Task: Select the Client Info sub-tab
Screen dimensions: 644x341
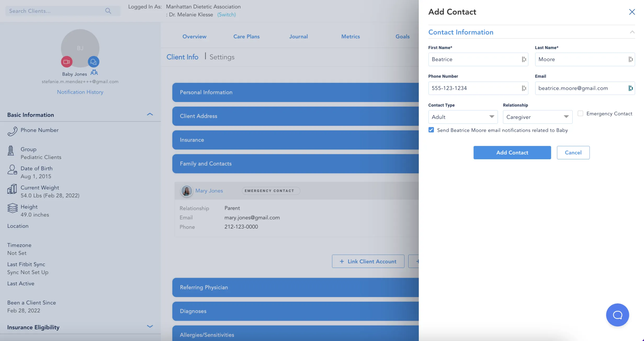Action: (182, 57)
